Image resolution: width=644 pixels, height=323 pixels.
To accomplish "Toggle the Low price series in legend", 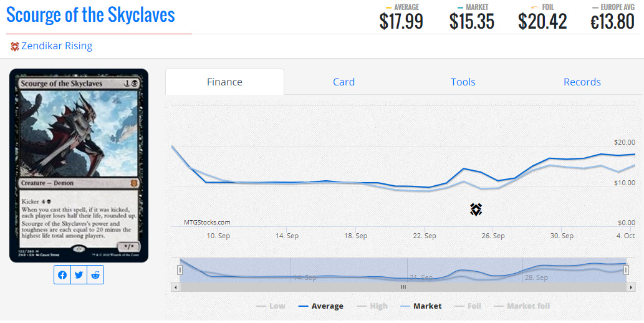I will 271,306.
